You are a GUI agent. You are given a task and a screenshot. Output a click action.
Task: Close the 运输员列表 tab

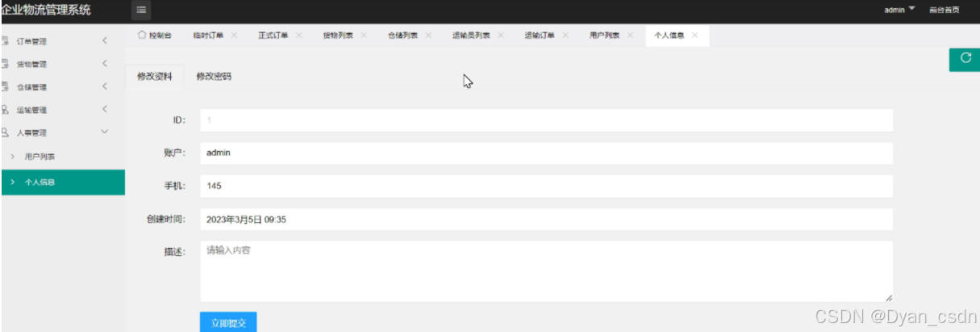click(500, 36)
